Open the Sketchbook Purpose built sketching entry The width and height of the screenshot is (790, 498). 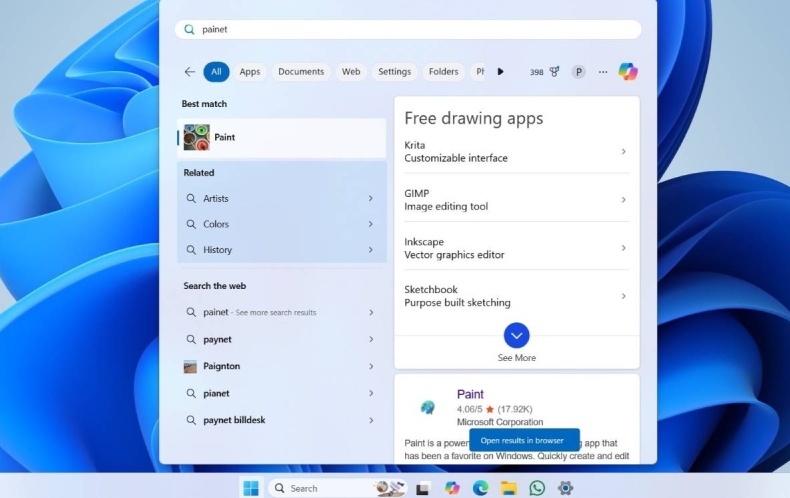tap(516, 296)
